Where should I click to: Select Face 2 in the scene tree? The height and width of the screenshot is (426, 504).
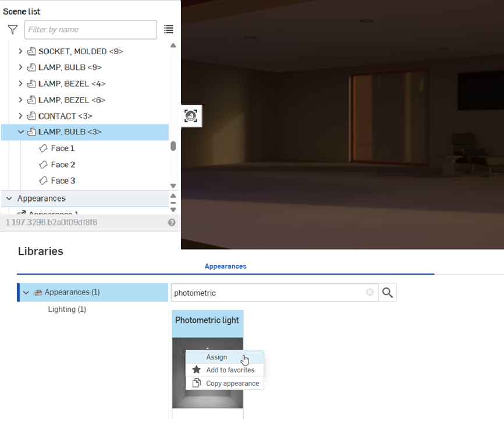[63, 165]
